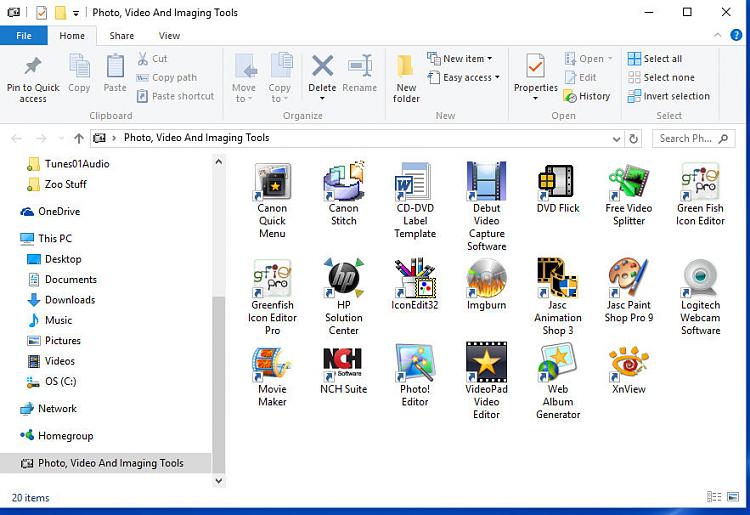Viewport: 750px width, 515px height.
Task: Open Network in navigation pane
Action: pyautogui.click(x=48, y=409)
